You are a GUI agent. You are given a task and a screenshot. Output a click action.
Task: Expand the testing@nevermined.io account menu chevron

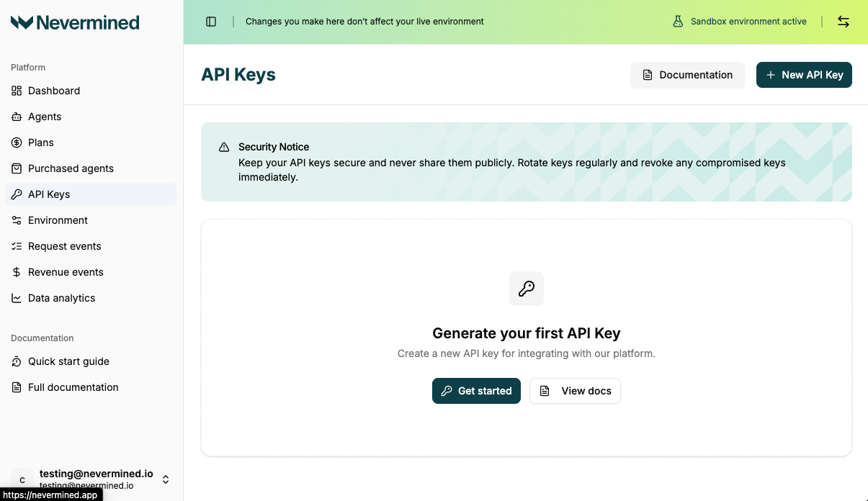pyautogui.click(x=165, y=479)
